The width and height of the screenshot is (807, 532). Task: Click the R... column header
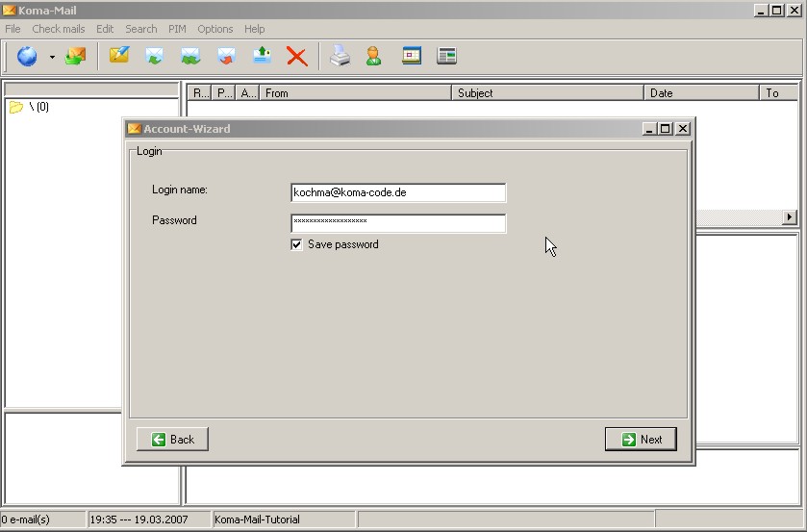[200, 93]
